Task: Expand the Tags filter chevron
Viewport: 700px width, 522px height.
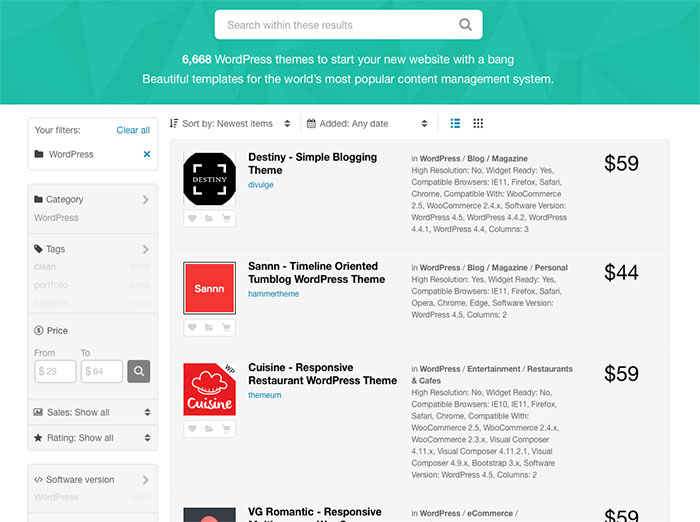Action: [x=146, y=249]
